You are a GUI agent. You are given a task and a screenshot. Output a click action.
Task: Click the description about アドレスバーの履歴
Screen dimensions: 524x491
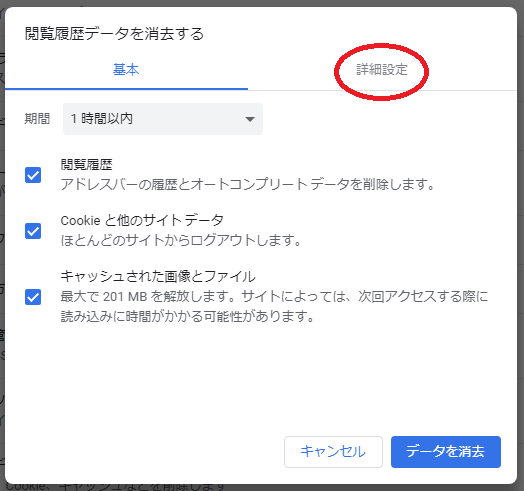(x=248, y=184)
